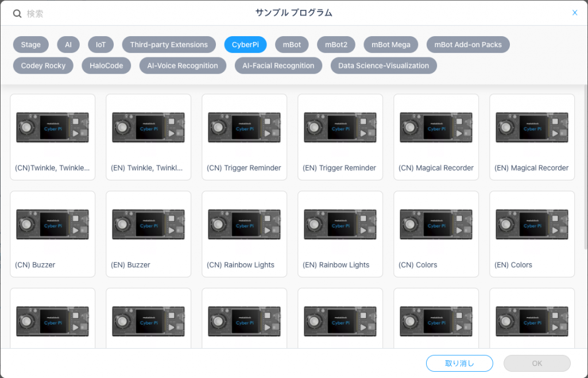This screenshot has width=588, height=378.
Task: Choose (EN) Magical Recorder sample image
Action: pos(532,128)
